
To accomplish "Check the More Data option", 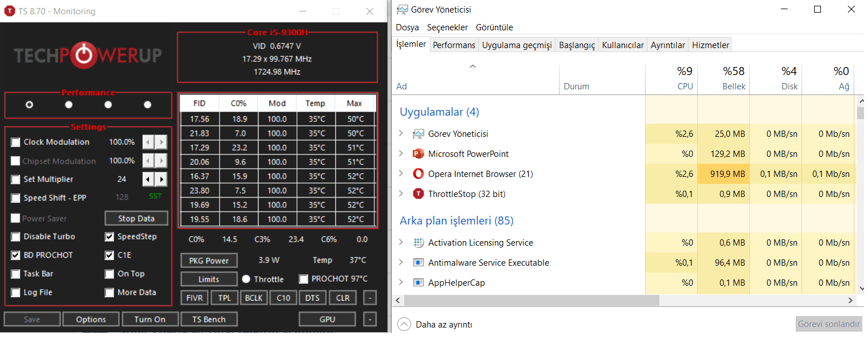I will click(110, 293).
